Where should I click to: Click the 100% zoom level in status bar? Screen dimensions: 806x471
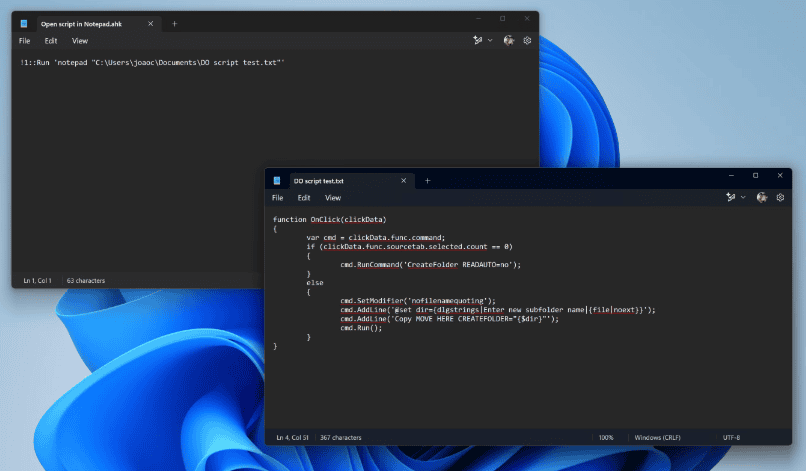pos(606,438)
